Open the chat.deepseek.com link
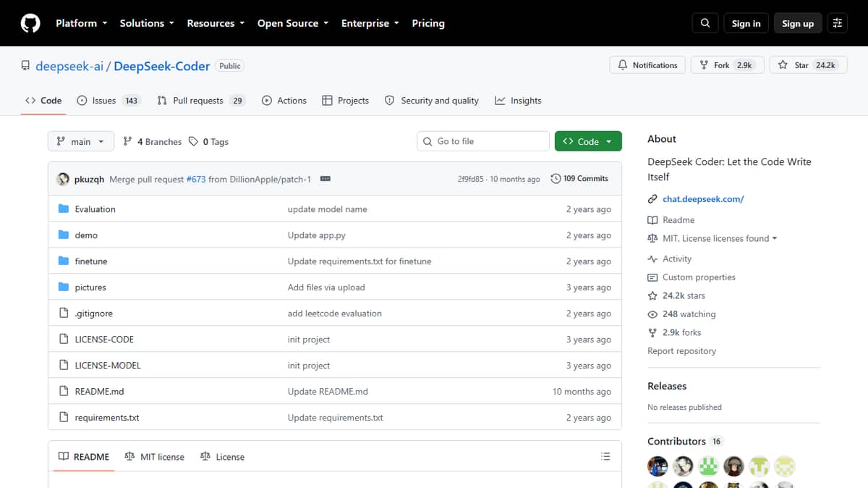The image size is (868, 488). [703, 199]
